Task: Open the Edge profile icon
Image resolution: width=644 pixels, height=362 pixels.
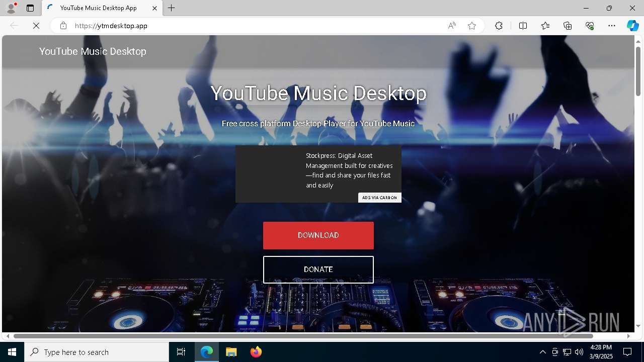Action: pyautogui.click(x=11, y=8)
